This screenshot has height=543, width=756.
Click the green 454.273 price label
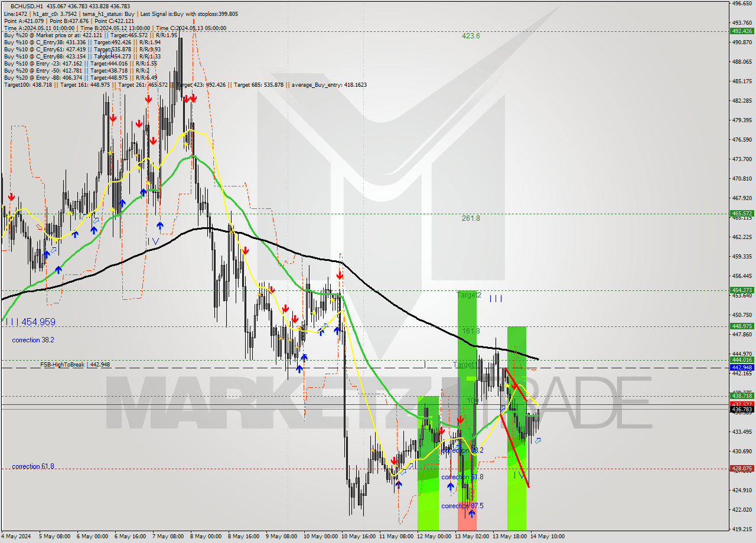click(742, 290)
